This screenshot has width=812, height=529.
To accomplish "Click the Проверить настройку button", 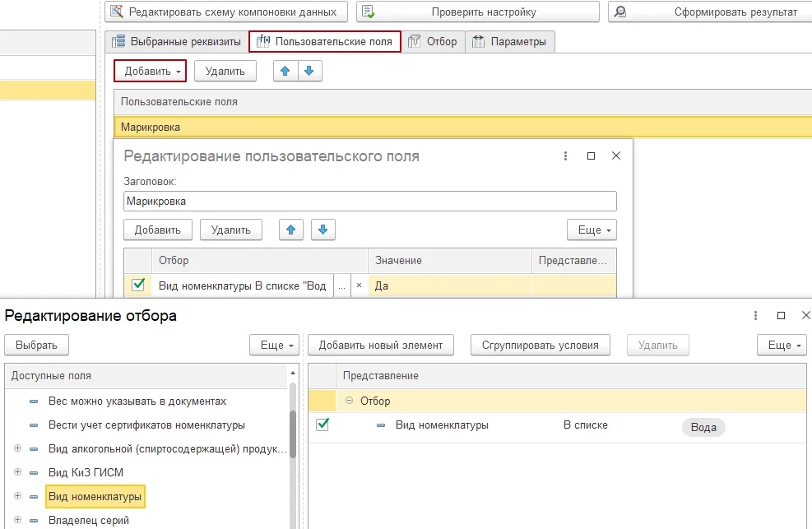I will pyautogui.click(x=478, y=12).
